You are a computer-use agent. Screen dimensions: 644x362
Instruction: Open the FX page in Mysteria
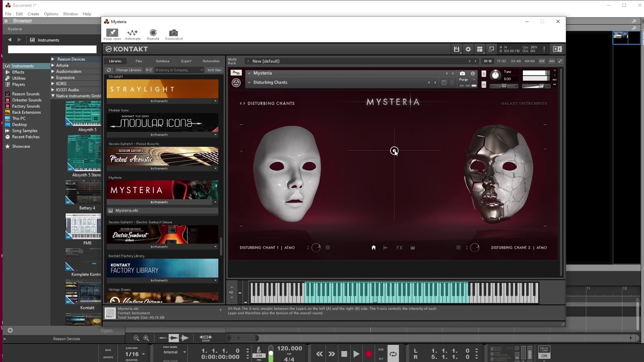(399, 247)
